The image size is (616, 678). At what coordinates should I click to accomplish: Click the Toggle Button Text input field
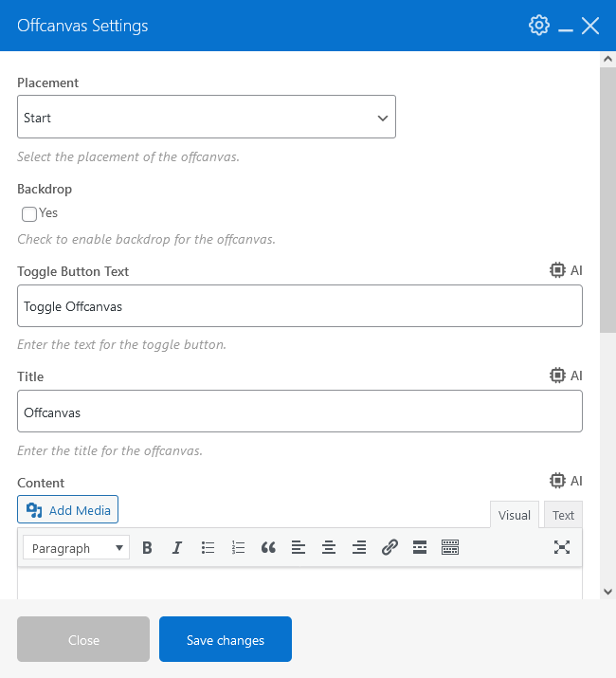(299, 306)
